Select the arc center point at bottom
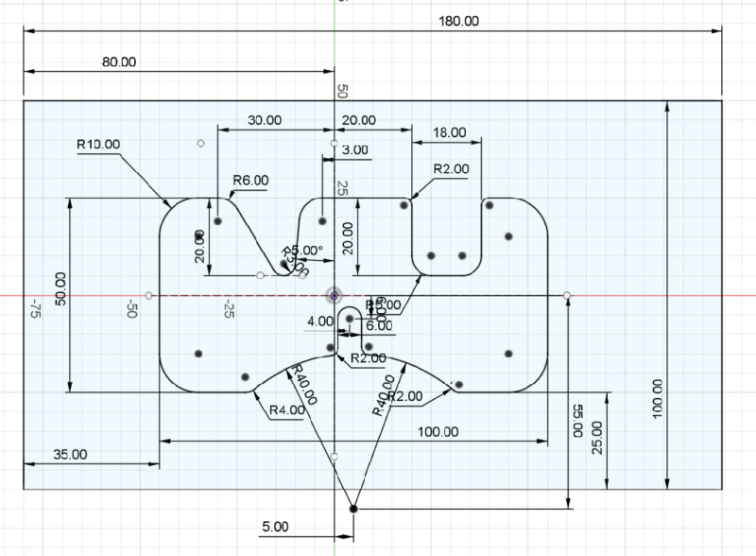Viewport: 756px width, 556px height. coord(353,509)
